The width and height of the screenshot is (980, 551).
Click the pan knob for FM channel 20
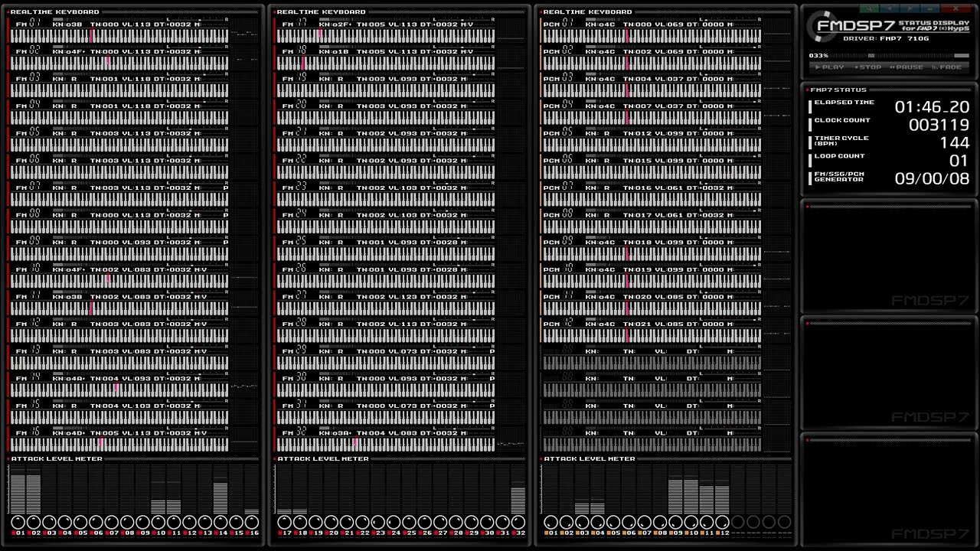[332, 523]
